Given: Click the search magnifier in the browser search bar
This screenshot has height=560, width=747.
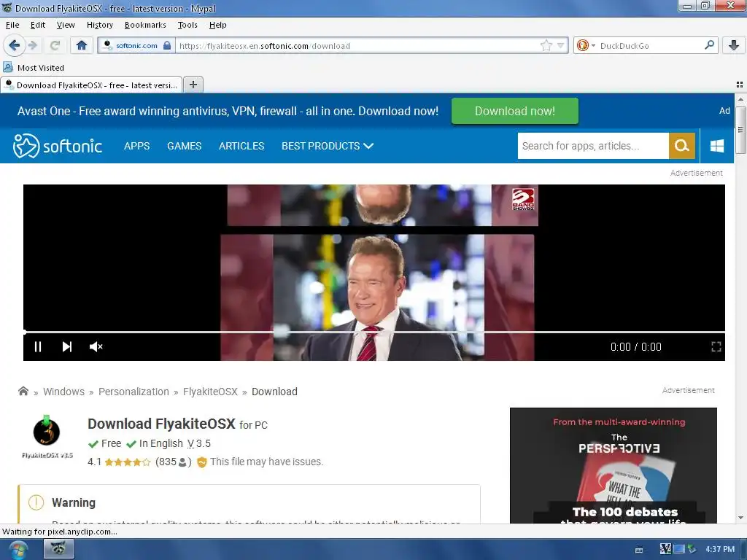Looking at the screenshot, I should 709,45.
